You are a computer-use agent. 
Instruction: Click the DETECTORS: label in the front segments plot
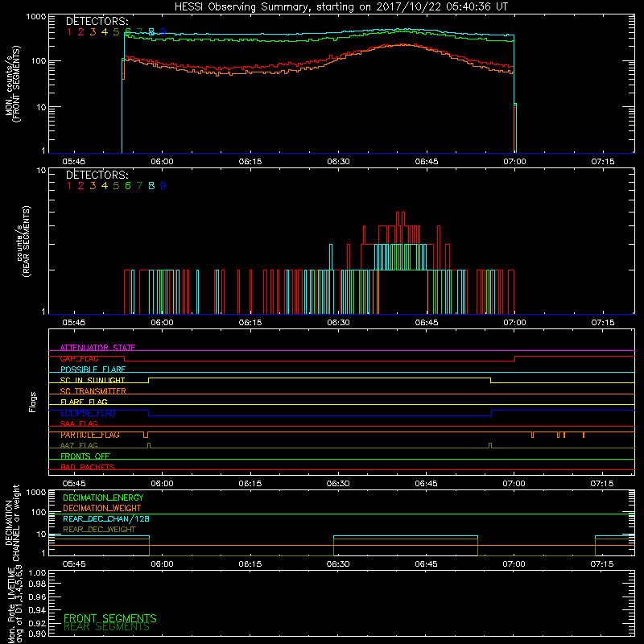(97, 21)
